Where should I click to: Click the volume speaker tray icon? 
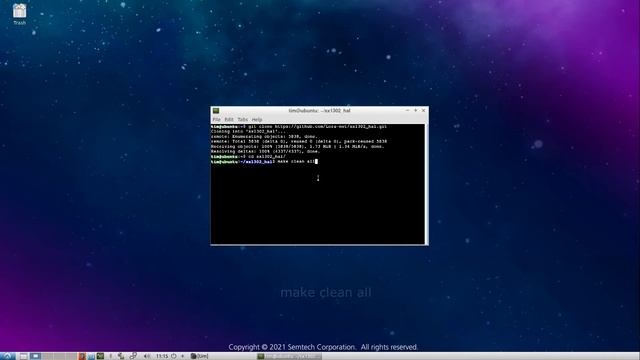coord(147,356)
